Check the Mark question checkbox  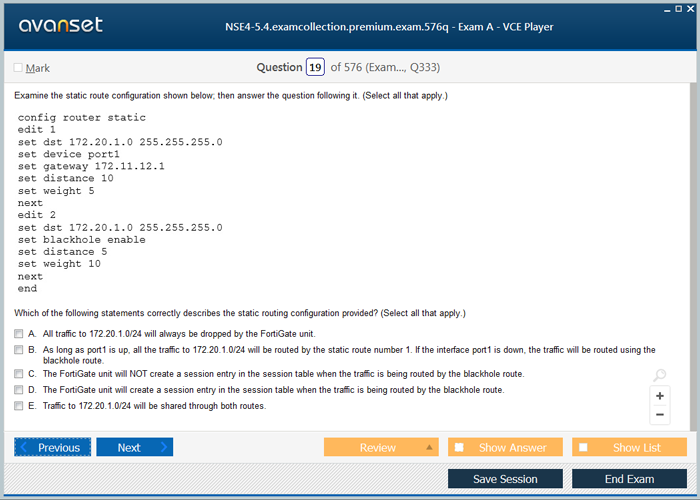(x=18, y=68)
